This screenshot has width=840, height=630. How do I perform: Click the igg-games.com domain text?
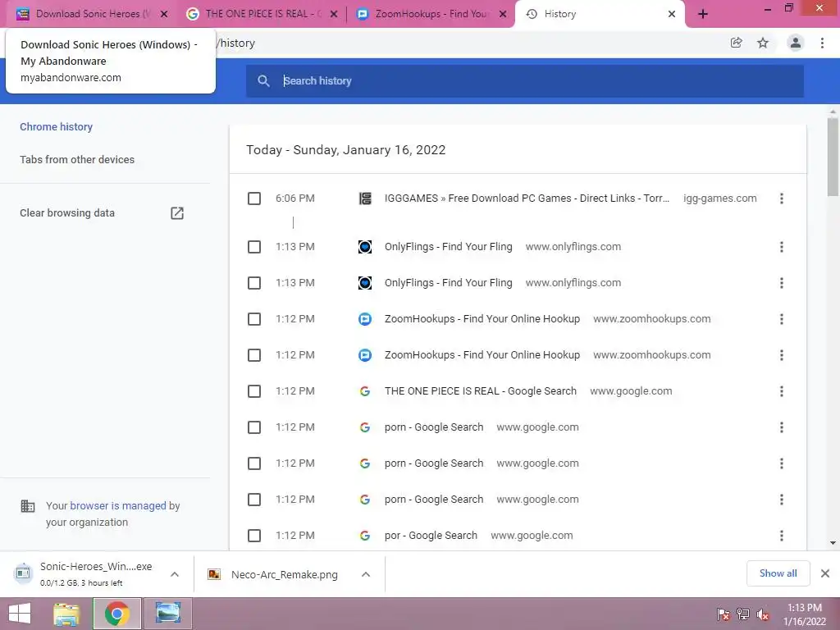point(720,199)
